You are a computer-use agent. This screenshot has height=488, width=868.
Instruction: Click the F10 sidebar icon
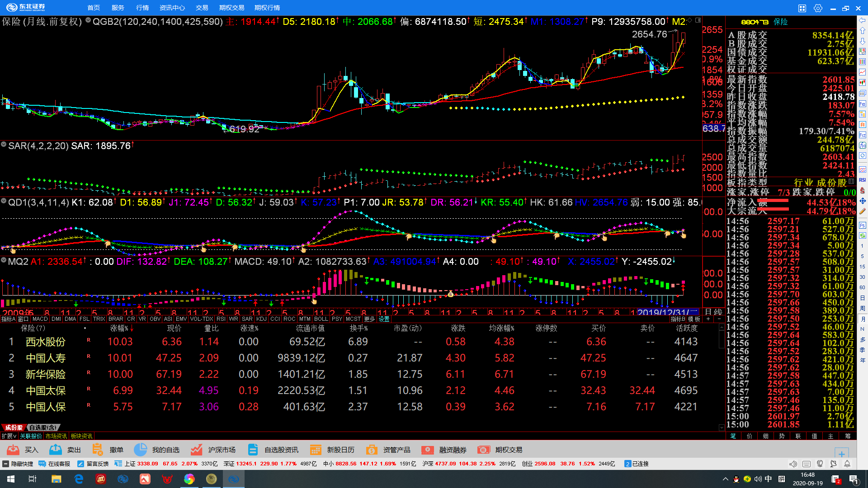click(x=863, y=104)
